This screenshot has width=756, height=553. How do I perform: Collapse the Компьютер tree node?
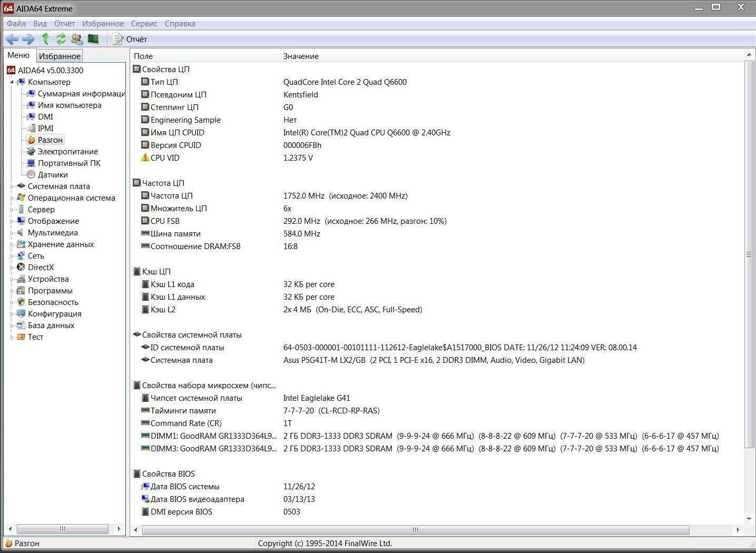pyautogui.click(x=12, y=82)
